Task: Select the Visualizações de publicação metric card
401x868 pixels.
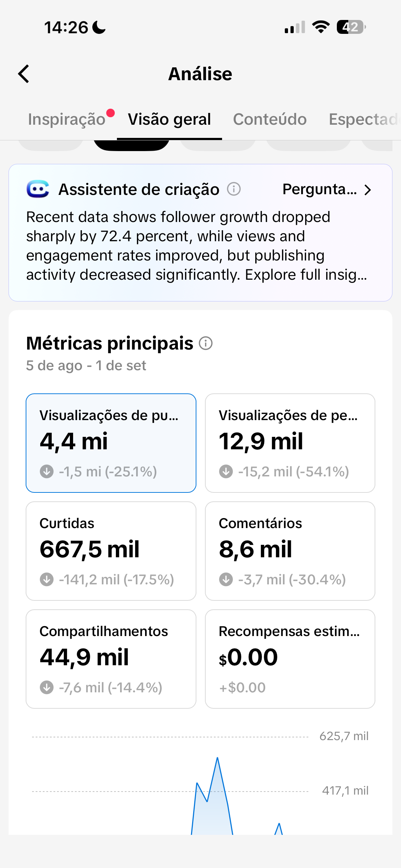Action: (111, 443)
